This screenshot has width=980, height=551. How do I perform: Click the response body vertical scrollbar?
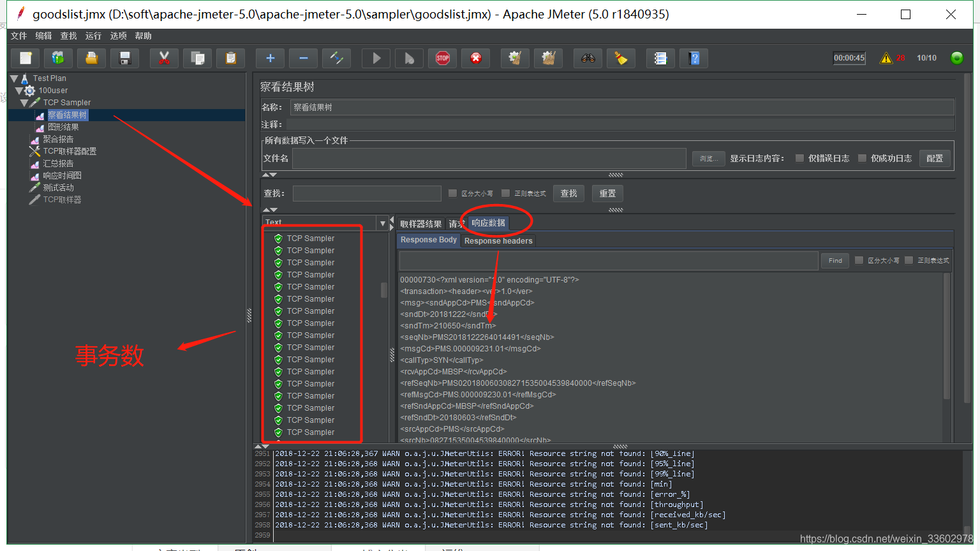pyautogui.click(x=947, y=337)
